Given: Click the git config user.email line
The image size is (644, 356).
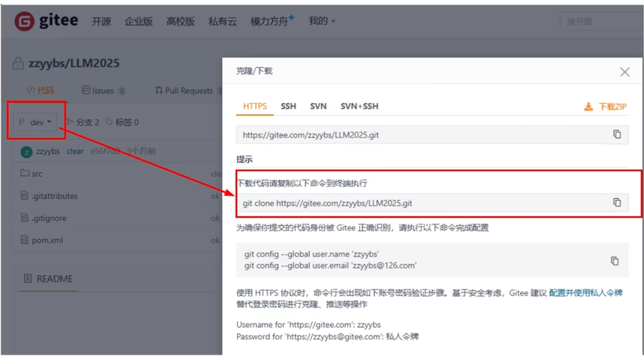Looking at the screenshot, I should click(330, 265).
